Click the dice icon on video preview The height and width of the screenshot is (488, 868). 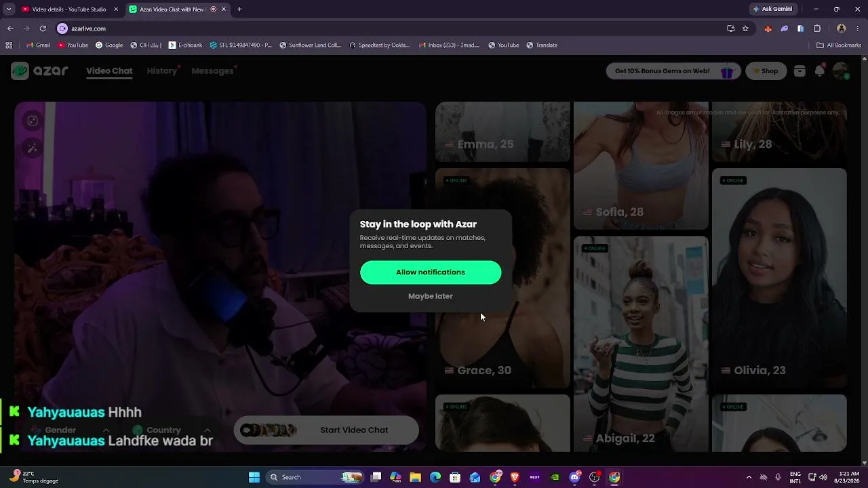33,121
